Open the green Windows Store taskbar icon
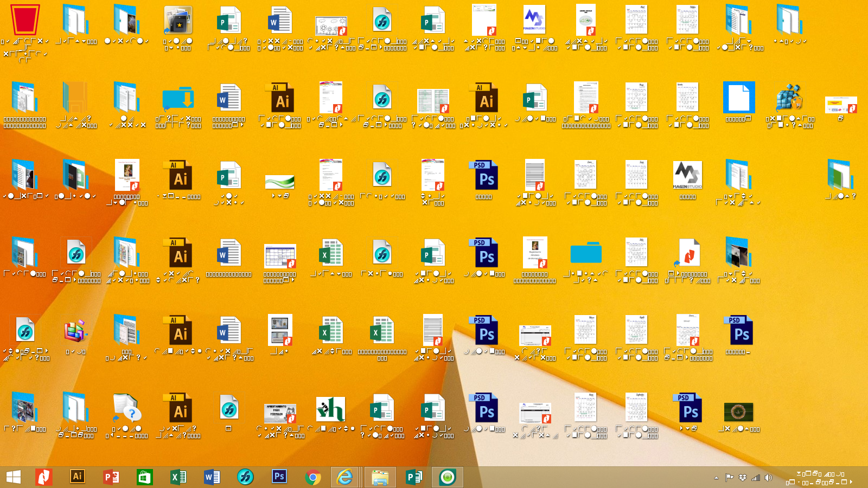Image resolution: width=868 pixels, height=488 pixels. pyautogui.click(x=144, y=477)
